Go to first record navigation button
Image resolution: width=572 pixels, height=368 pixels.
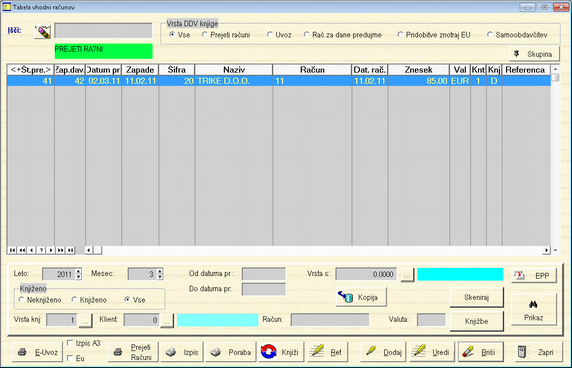[x=12, y=250]
